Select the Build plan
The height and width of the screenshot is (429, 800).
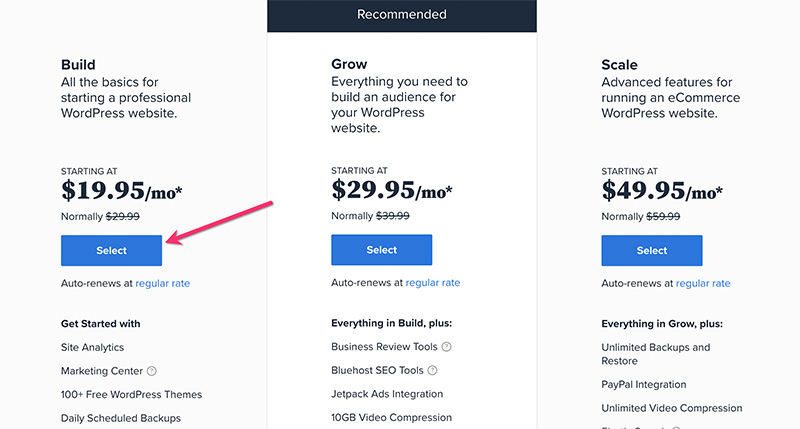(111, 250)
